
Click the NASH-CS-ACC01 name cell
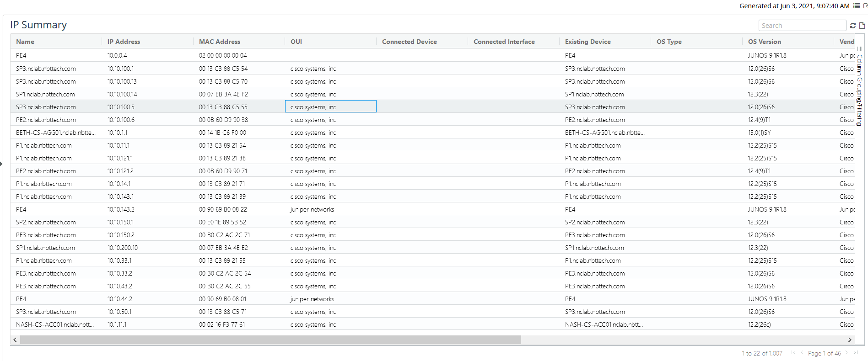pos(55,324)
